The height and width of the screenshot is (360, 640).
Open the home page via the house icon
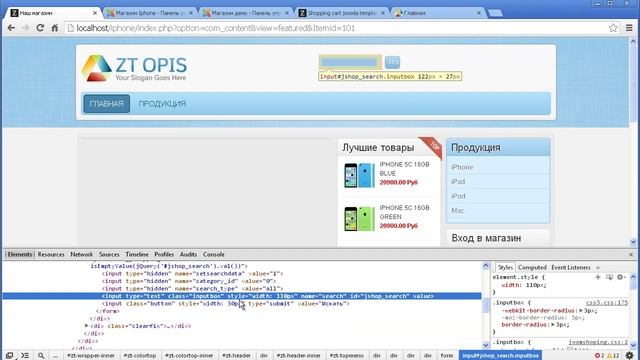click(x=55, y=28)
